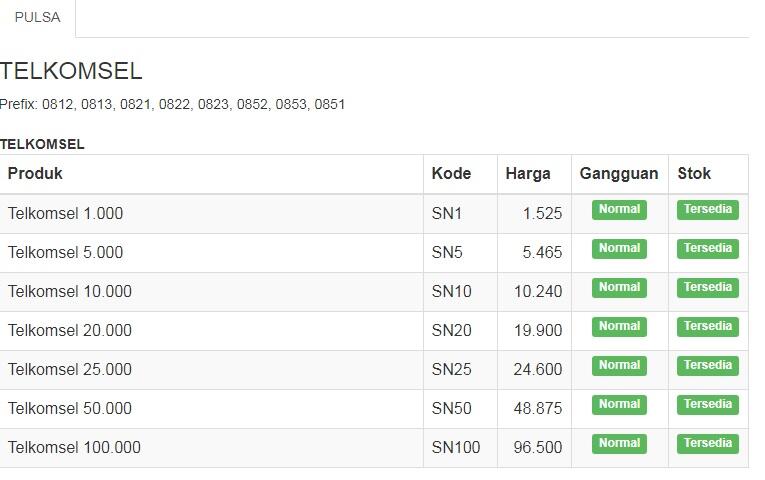Select the Telkomsel 50.000 product cell
Screen dimensions: 765x480
click(x=212, y=409)
